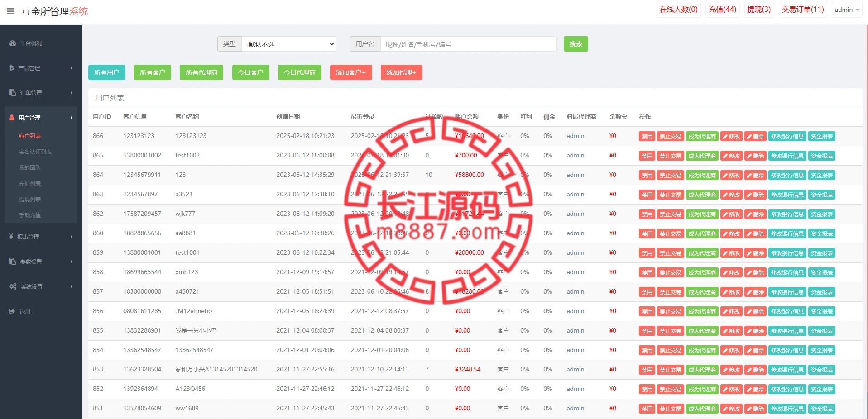
Task: Expand the 报表管理 submenu arrow
Action: tap(72, 237)
